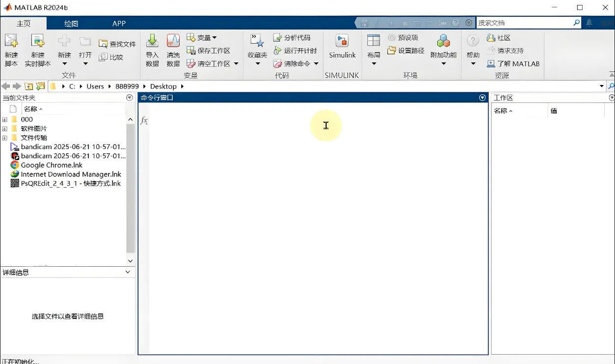Switch to the 绘图 (Plots) tab
The width and height of the screenshot is (615, 364).
click(x=71, y=23)
